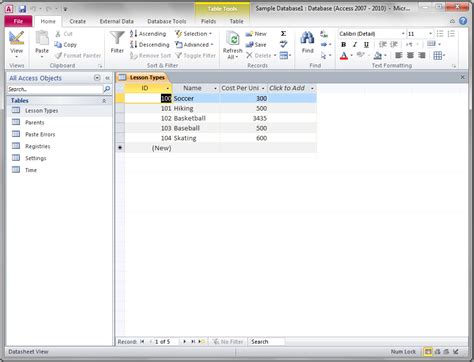Click the Basketball name cell
Screen dimensions: 474x362
click(196, 118)
